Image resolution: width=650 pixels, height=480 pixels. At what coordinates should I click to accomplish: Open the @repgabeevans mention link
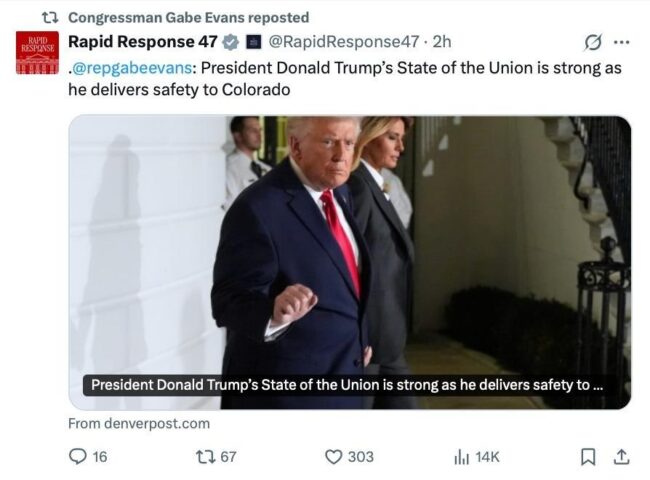[x=132, y=68]
